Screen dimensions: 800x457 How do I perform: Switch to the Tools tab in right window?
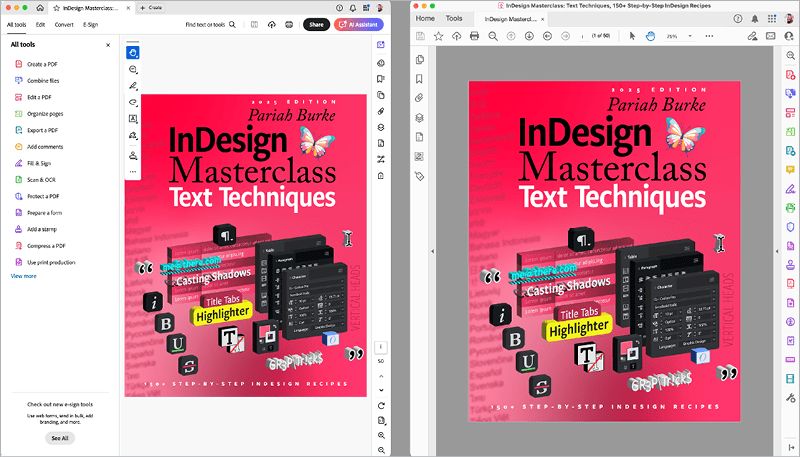454,18
